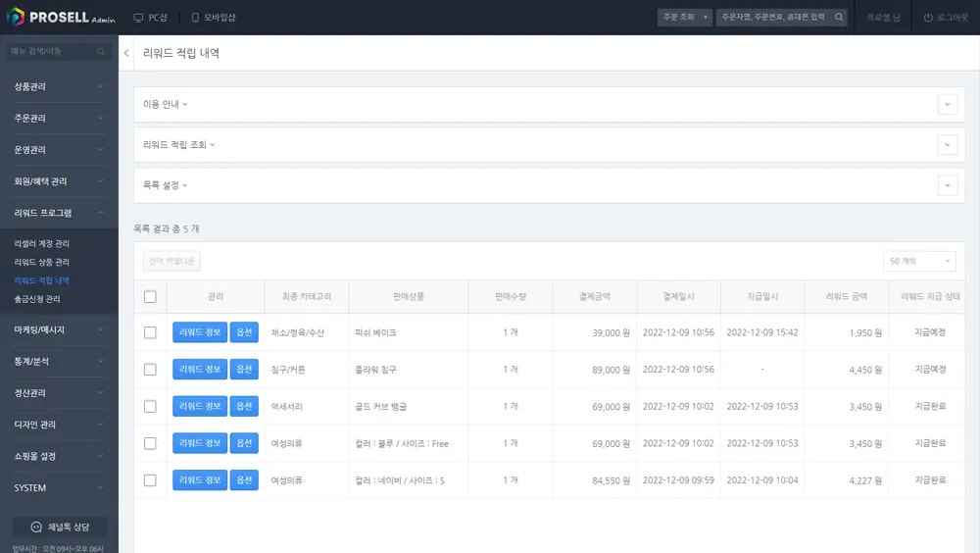Check the 피쉬 베이크 row checkbox
The image size is (980, 553).
point(150,332)
